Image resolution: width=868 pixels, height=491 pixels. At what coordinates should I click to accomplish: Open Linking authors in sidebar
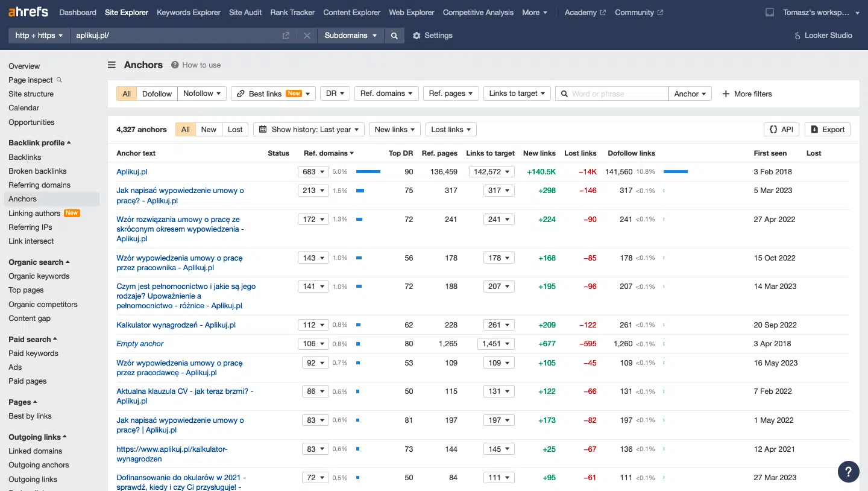tap(34, 213)
